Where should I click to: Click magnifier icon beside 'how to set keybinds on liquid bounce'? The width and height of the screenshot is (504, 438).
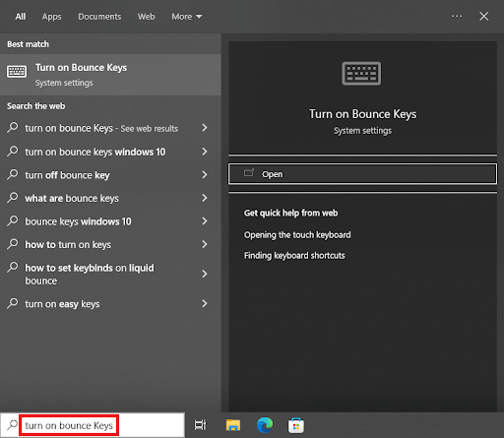pos(13,267)
